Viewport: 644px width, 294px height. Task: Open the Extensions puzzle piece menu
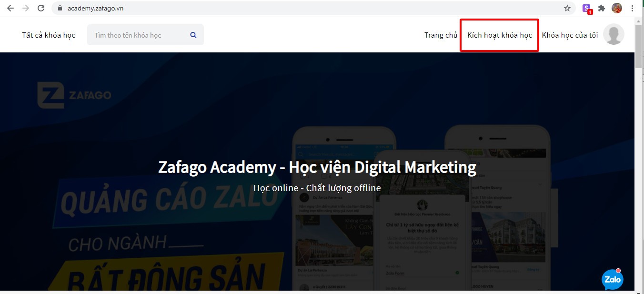[602, 8]
